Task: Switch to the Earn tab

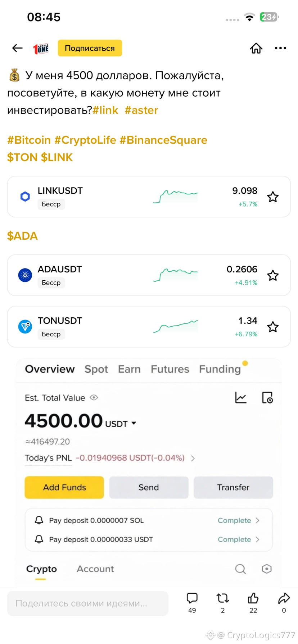Action: point(129,369)
